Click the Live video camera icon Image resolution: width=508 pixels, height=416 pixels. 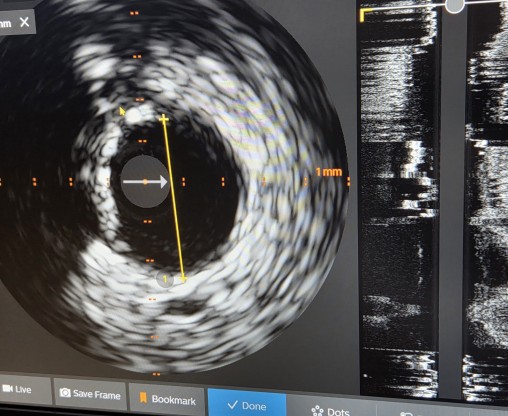click(x=7, y=388)
